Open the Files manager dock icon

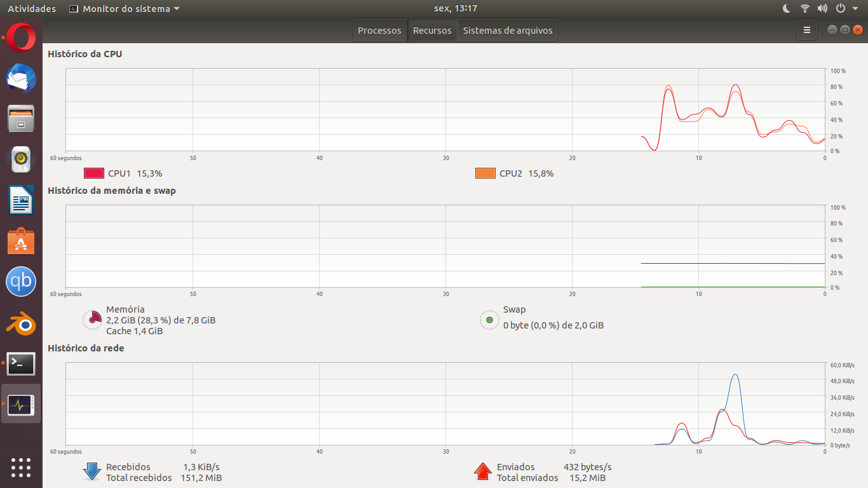click(21, 119)
